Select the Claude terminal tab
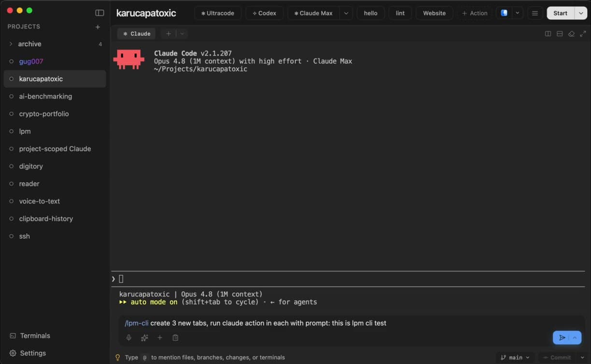This screenshot has width=591, height=364. 137,34
